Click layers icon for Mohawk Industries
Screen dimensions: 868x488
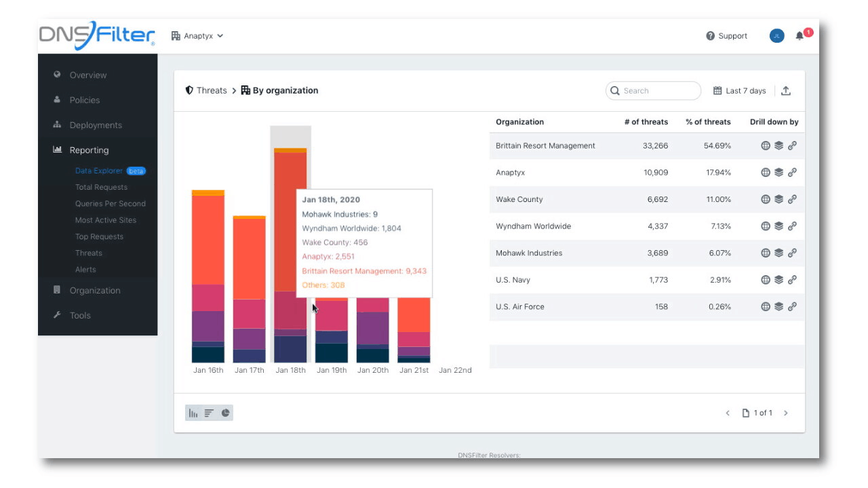tap(778, 253)
